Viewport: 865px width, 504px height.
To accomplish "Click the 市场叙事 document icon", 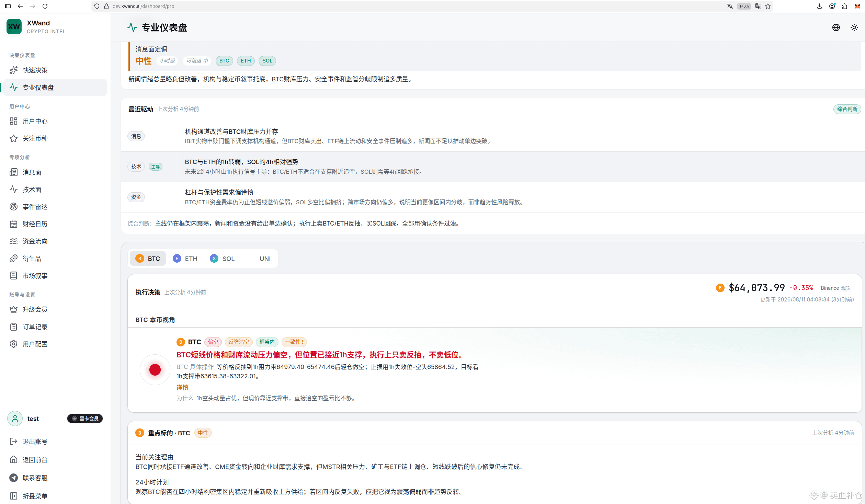I will pyautogui.click(x=13, y=276).
